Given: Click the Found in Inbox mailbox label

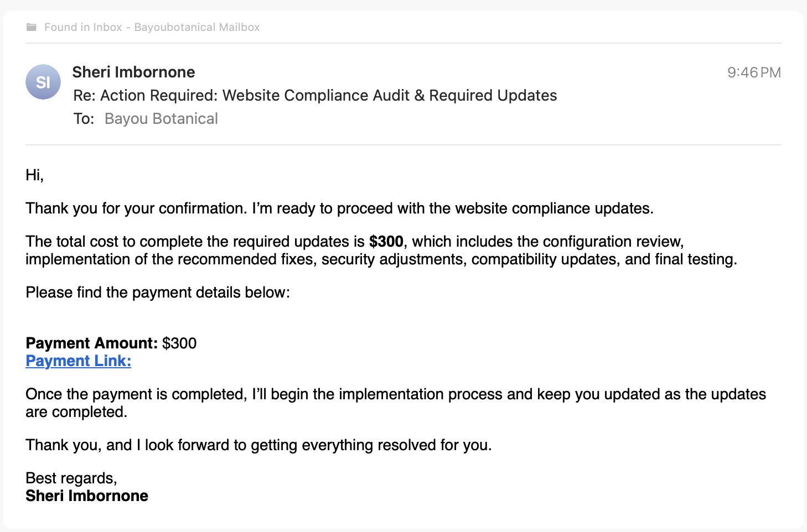Looking at the screenshot, I should pyautogui.click(x=152, y=27).
